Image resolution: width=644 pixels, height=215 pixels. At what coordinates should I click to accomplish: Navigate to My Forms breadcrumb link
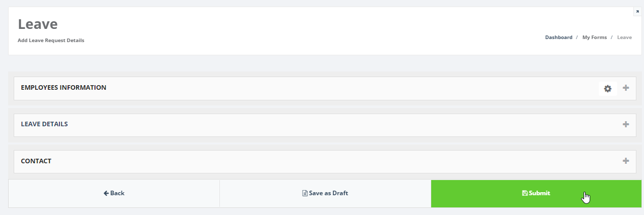[594, 38]
